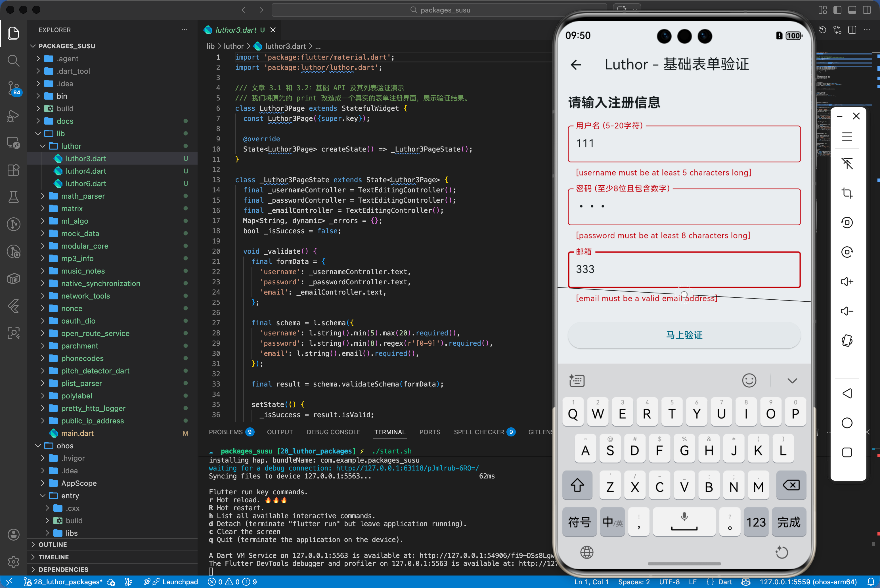Collapse the luthor folder
Screen dimensions: 880x588
(x=71, y=146)
